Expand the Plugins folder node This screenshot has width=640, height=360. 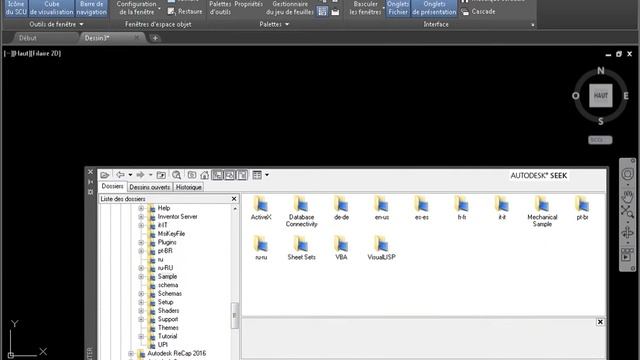[x=141, y=242]
